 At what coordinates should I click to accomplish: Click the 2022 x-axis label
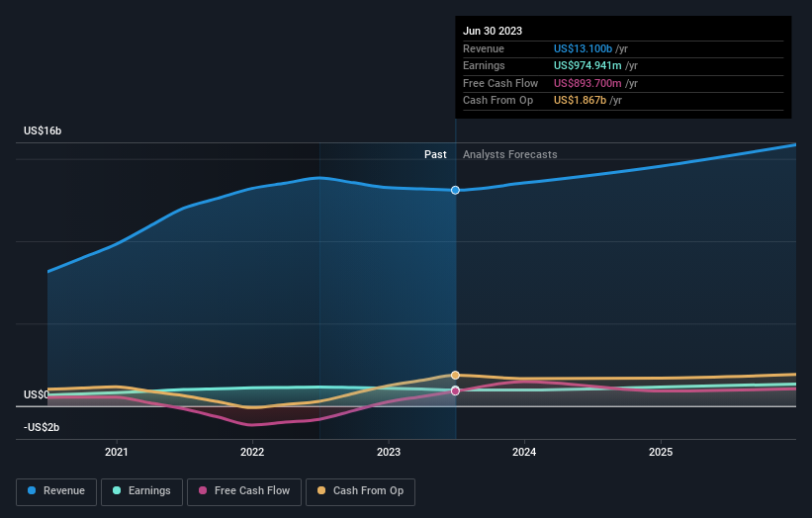[252, 452]
